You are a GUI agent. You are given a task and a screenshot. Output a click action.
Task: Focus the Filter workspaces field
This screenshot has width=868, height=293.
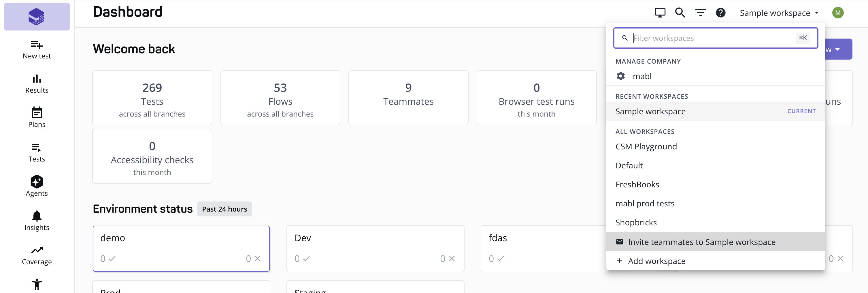[715, 38]
